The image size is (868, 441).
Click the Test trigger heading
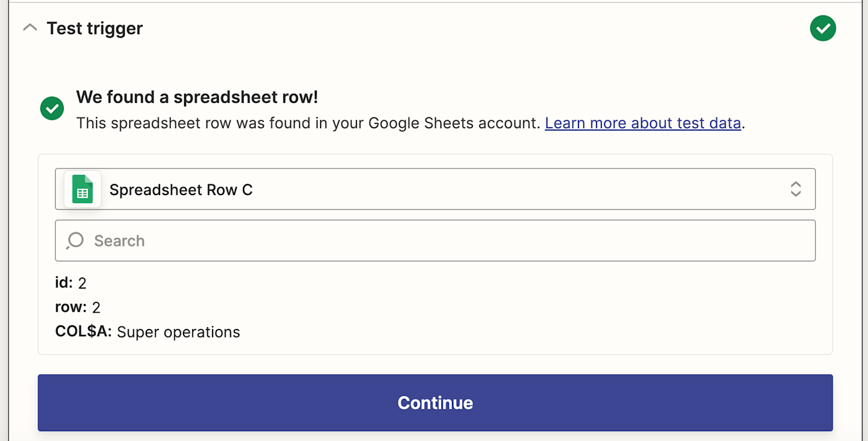coord(95,28)
